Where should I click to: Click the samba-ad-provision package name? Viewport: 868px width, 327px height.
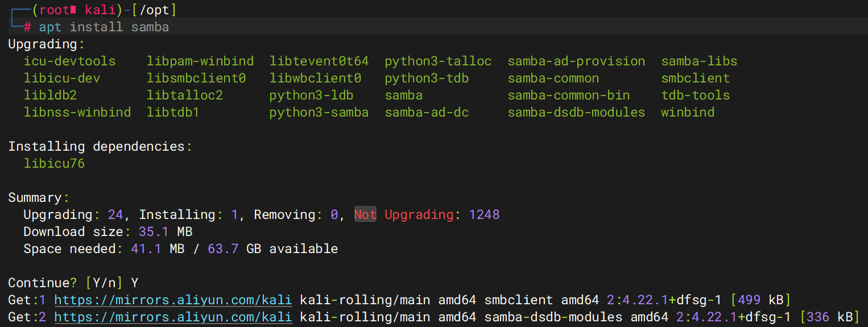[x=576, y=61]
